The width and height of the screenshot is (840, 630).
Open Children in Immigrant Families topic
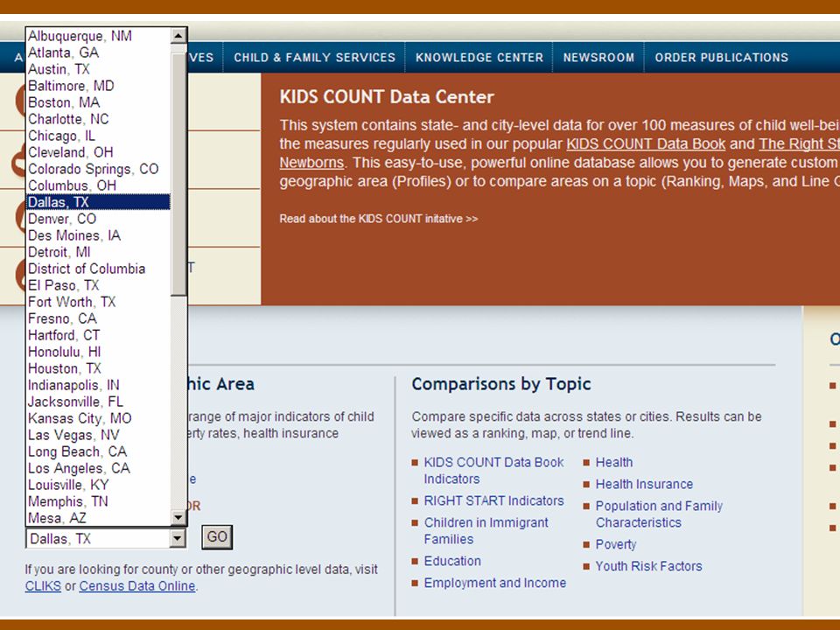(486, 531)
